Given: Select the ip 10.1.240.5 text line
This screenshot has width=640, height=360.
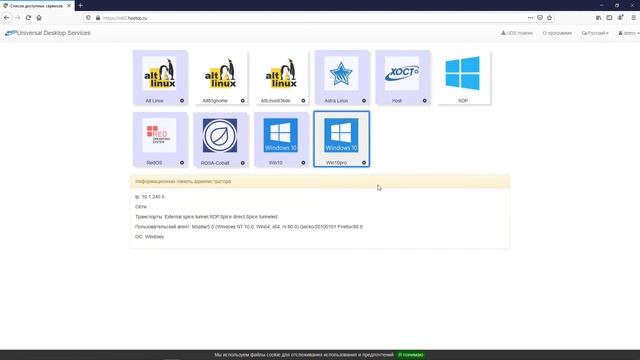Looking at the screenshot, I should [x=150, y=197].
